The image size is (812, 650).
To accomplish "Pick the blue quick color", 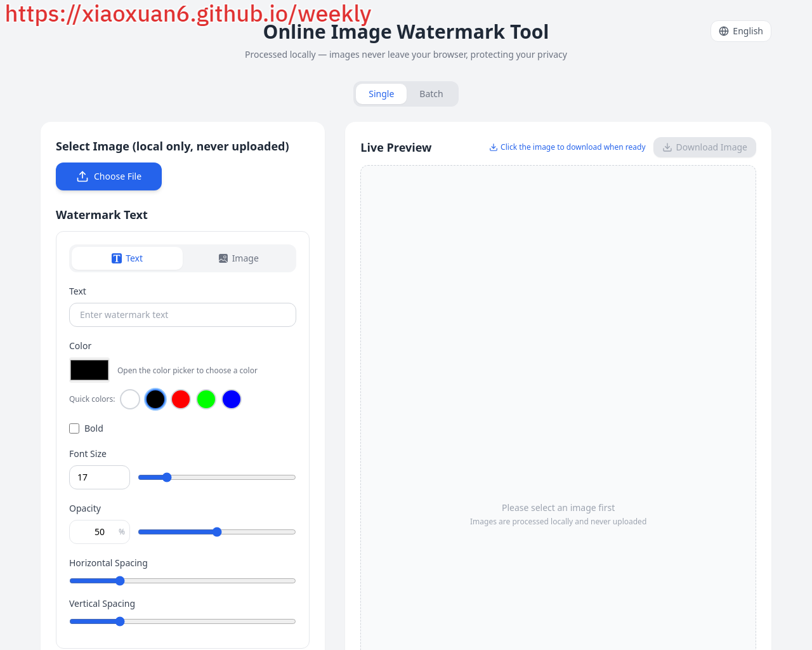I will [x=232, y=399].
